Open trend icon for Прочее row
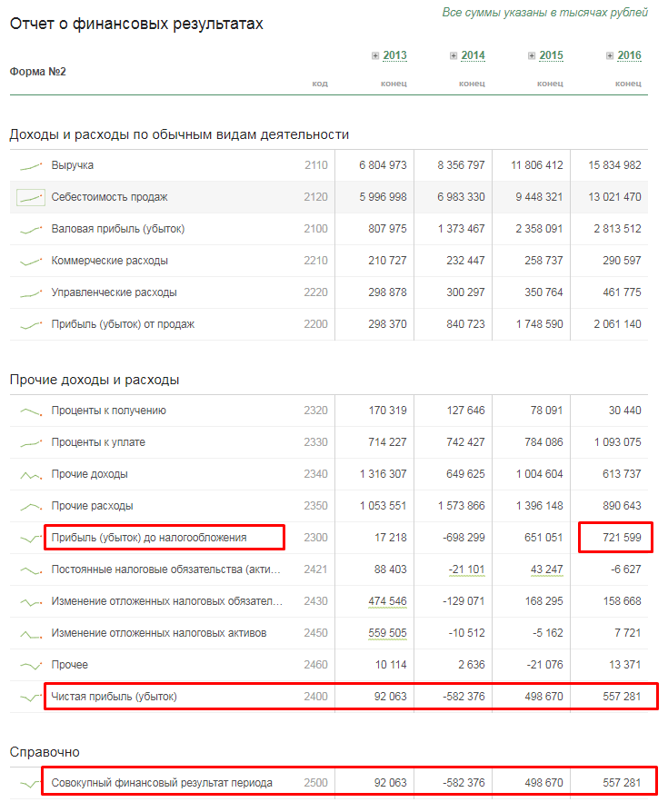 31,666
